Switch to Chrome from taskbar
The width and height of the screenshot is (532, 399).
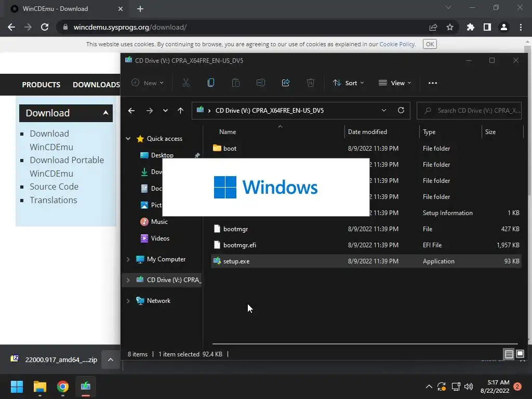click(x=63, y=387)
